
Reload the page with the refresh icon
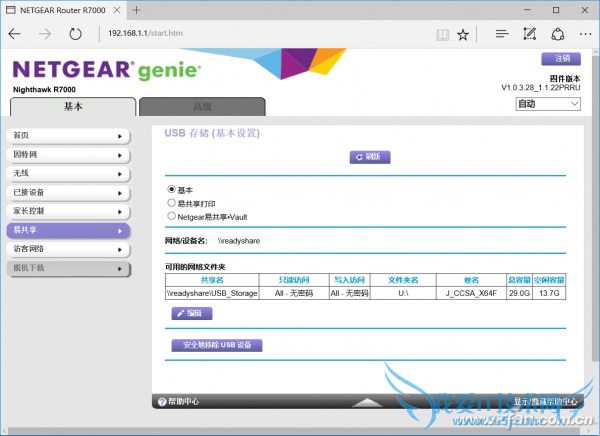[x=75, y=34]
